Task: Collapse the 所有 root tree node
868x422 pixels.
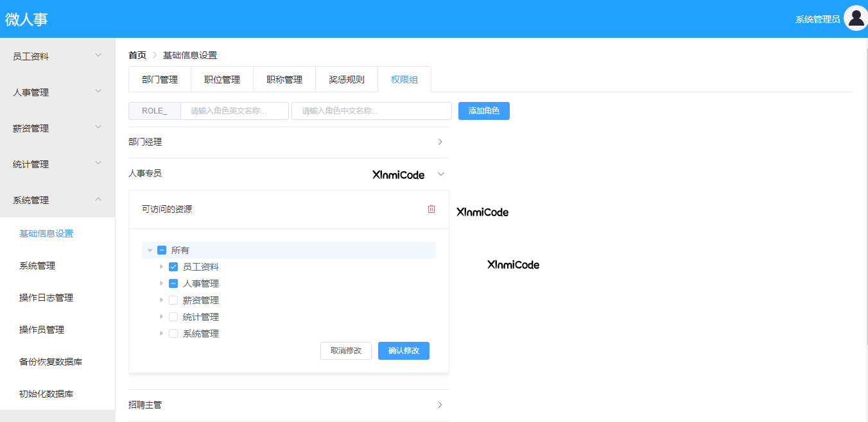Action: (x=150, y=250)
